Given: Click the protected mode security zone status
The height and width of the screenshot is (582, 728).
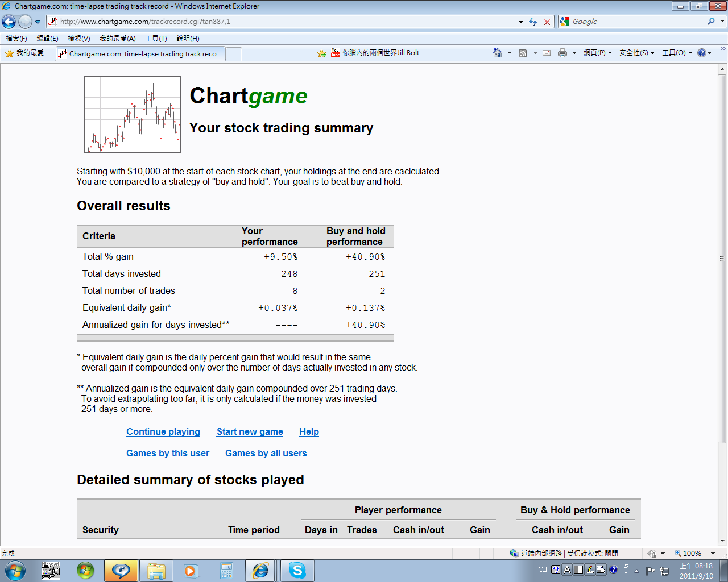Looking at the screenshot, I should click(564, 553).
